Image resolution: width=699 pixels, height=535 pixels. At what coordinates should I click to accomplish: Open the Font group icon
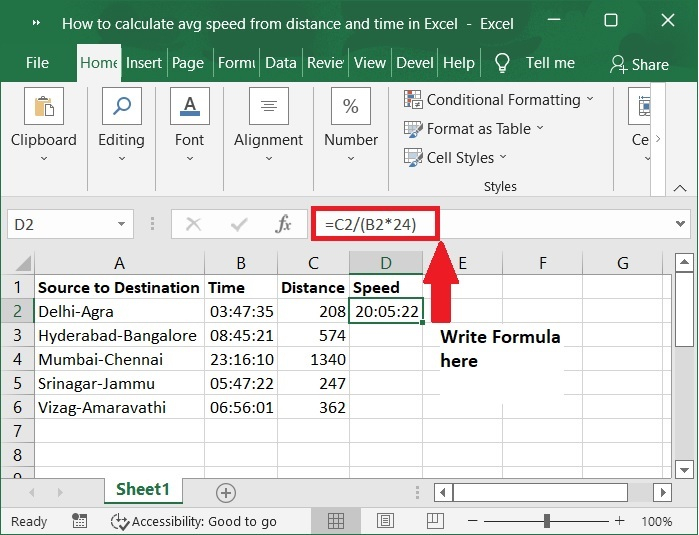pos(189,107)
